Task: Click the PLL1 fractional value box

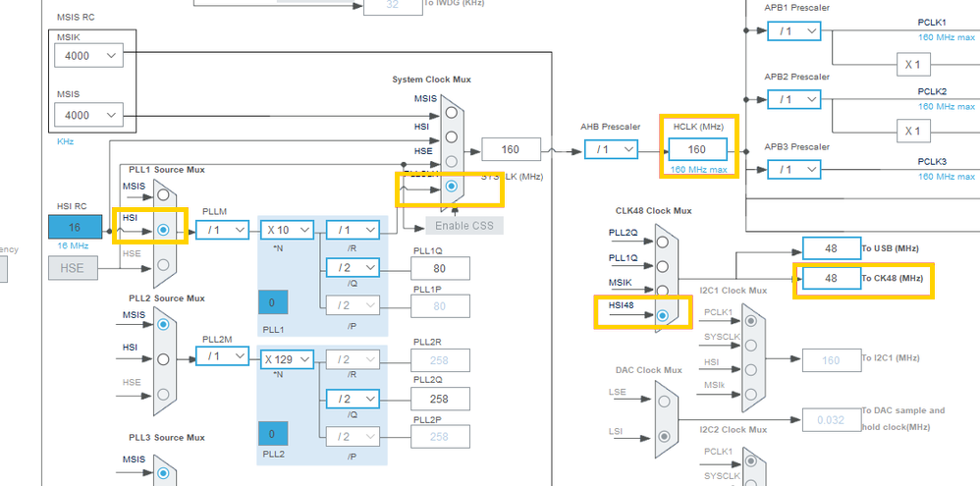Action: tap(273, 302)
